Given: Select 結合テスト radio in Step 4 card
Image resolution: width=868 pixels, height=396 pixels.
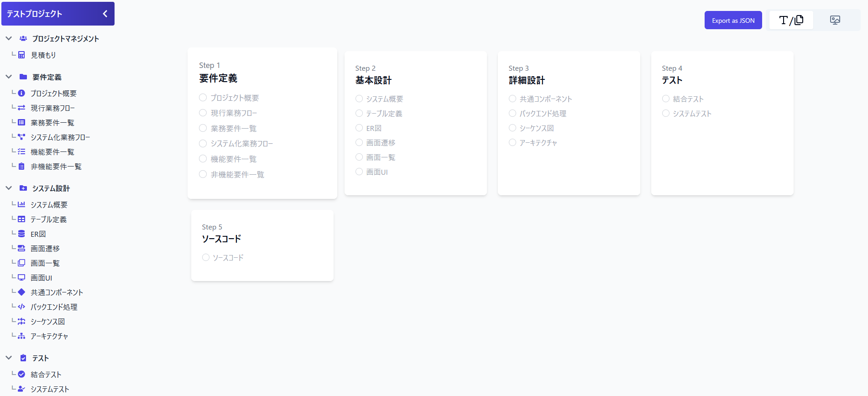Looking at the screenshot, I should [666, 99].
